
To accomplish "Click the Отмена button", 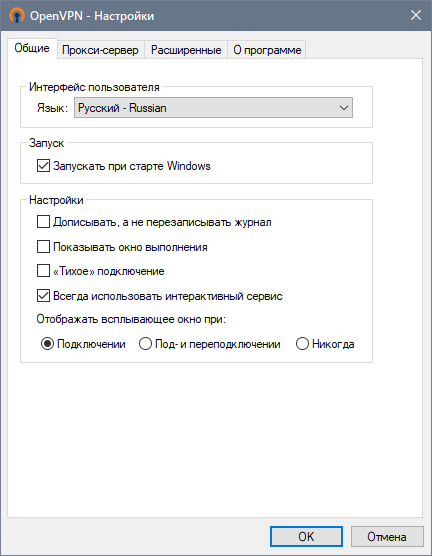I will [387, 536].
